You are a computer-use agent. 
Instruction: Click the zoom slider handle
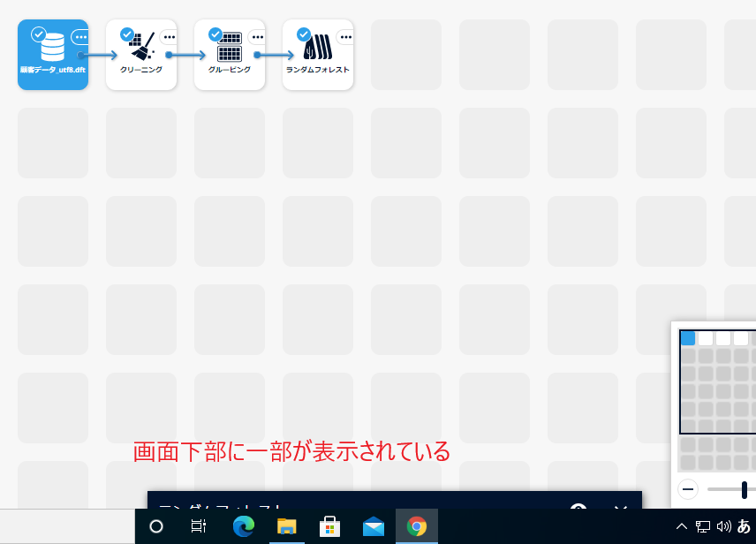tap(745, 489)
